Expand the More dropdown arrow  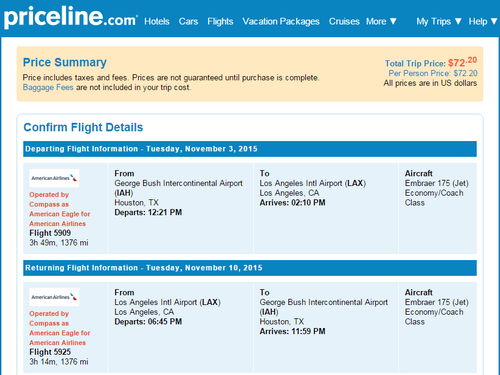[x=393, y=21]
